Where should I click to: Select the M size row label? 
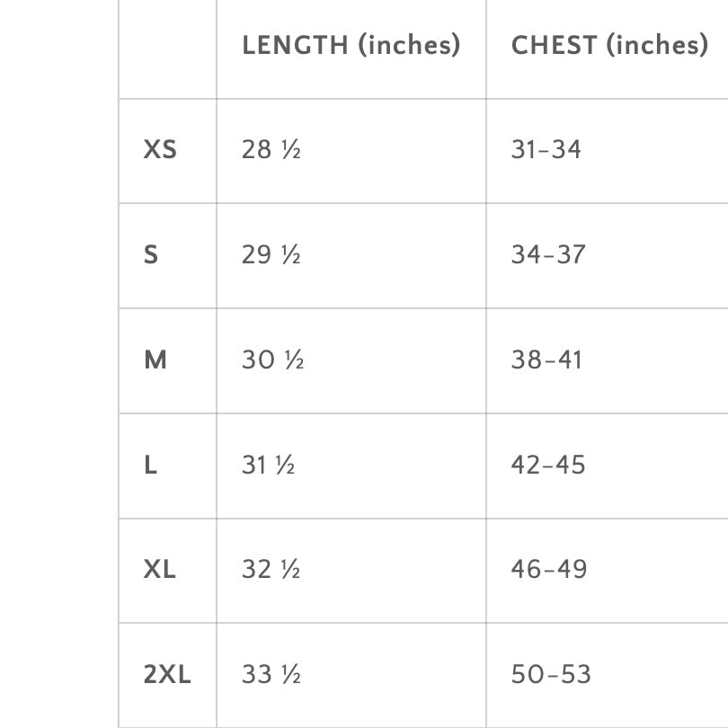pyautogui.click(x=155, y=360)
